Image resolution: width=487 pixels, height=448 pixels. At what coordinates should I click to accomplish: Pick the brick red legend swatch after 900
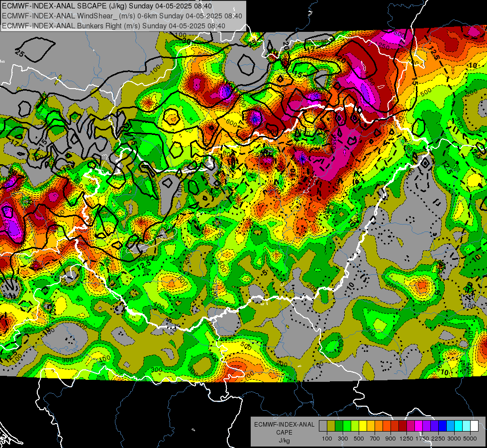point(395,426)
